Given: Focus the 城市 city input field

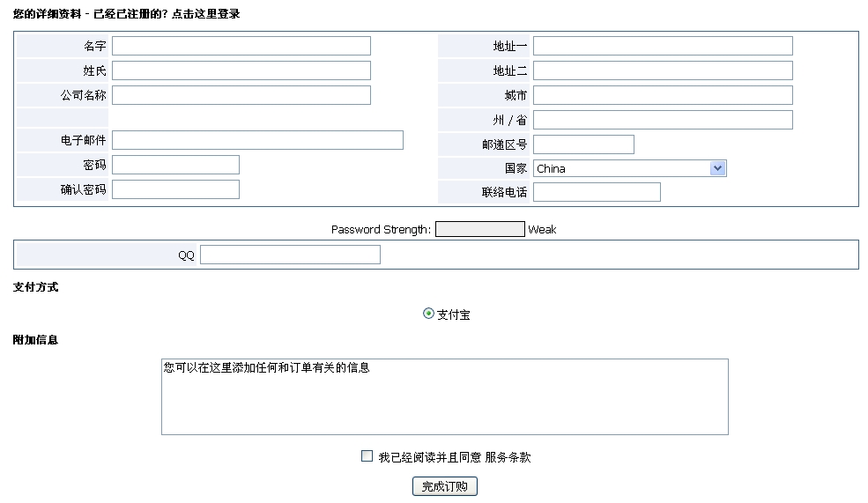Looking at the screenshot, I should (x=662, y=95).
